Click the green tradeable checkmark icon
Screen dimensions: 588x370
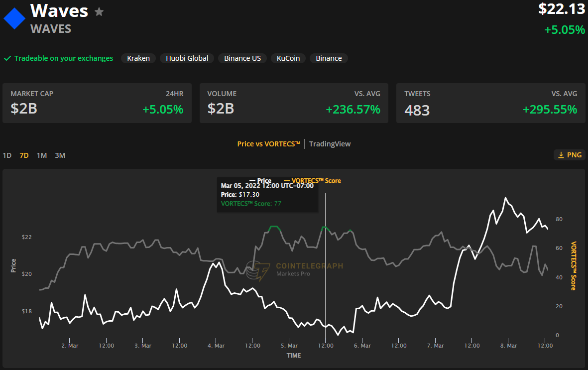7,58
